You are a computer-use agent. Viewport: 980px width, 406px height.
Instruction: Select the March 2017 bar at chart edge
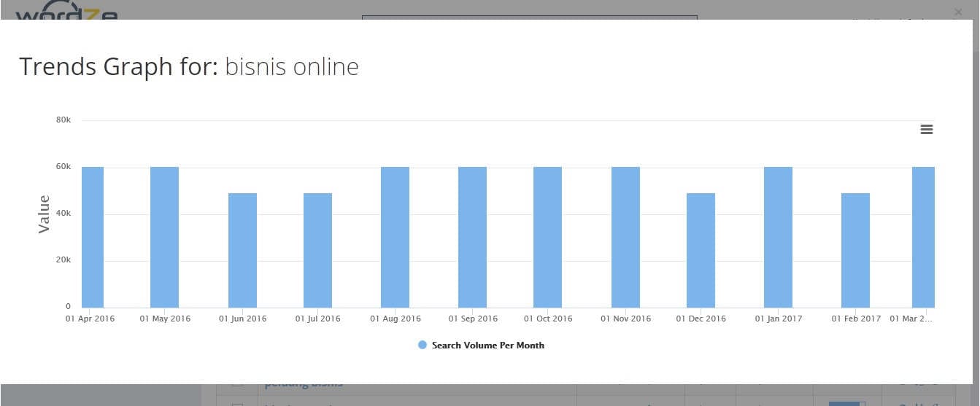pyautogui.click(x=923, y=237)
